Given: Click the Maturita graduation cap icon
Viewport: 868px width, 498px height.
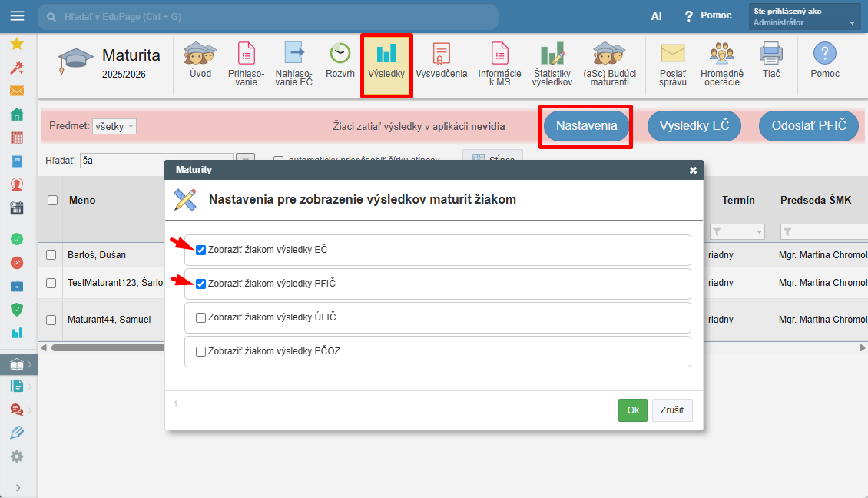Looking at the screenshot, I should (75, 61).
